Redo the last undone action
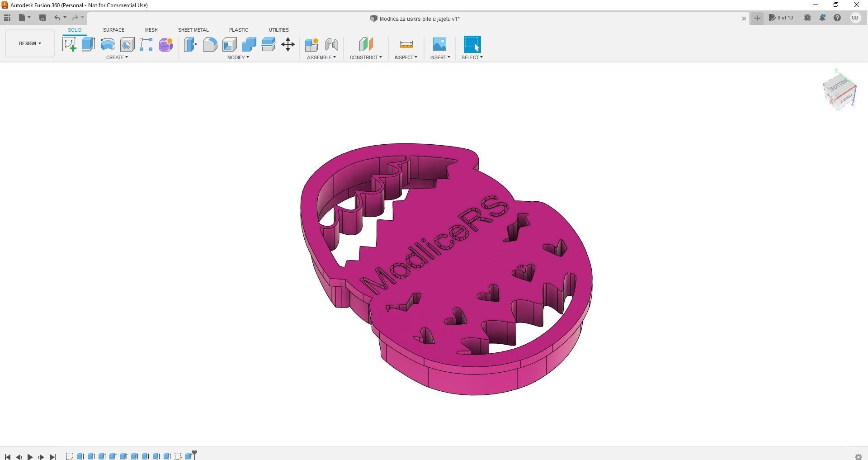 (75, 18)
